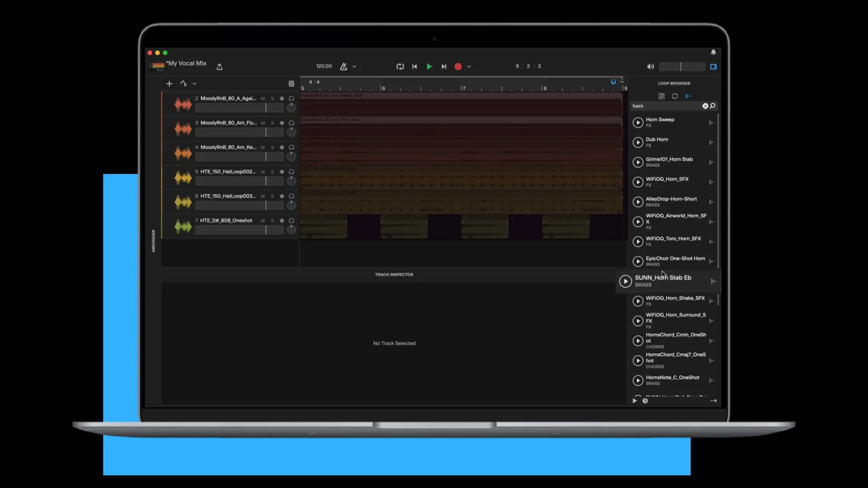This screenshot has height=488, width=868.
Task: Preview the Dub Horn loop
Action: click(x=638, y=142)
